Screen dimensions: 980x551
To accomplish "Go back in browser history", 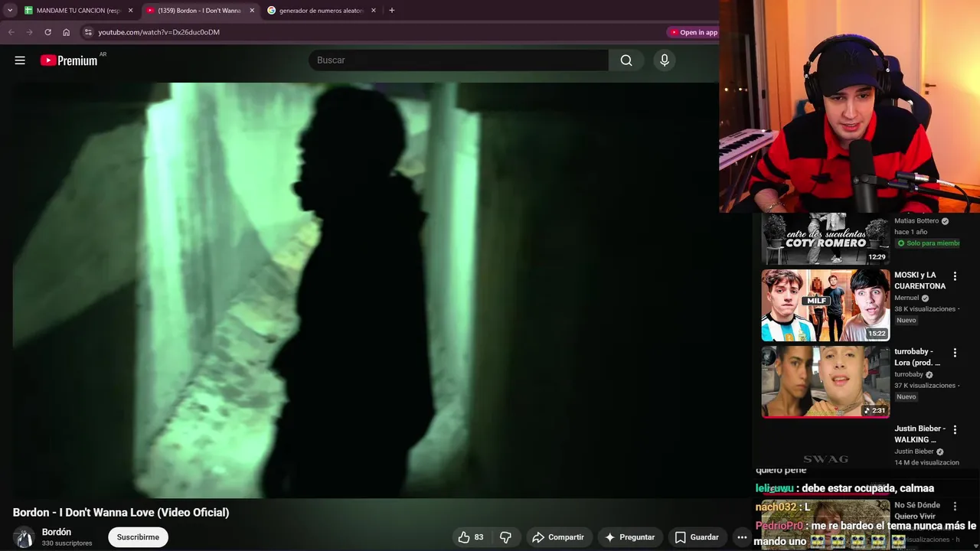I will (x=11, y=32).
